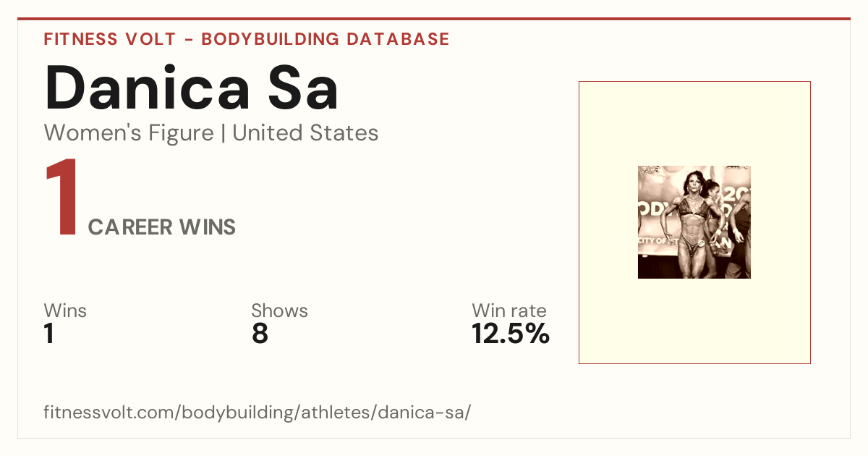
Task: Click the CAREER WINS label
Action: (162, 227)
